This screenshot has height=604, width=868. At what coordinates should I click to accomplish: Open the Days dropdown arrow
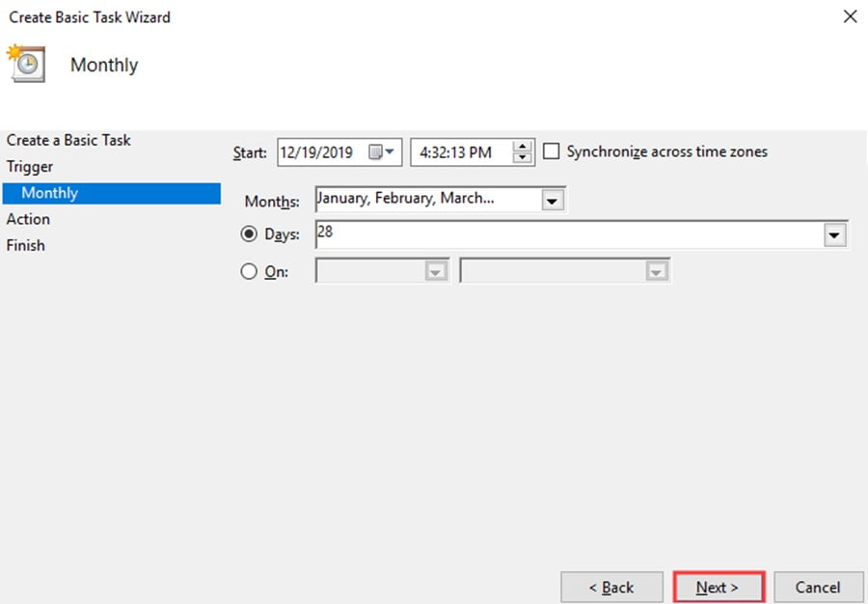coord(835,235)
